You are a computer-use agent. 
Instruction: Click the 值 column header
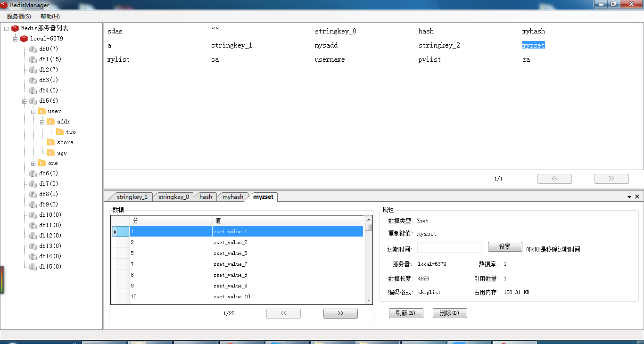pyautogui.click(x=288, y=221)
